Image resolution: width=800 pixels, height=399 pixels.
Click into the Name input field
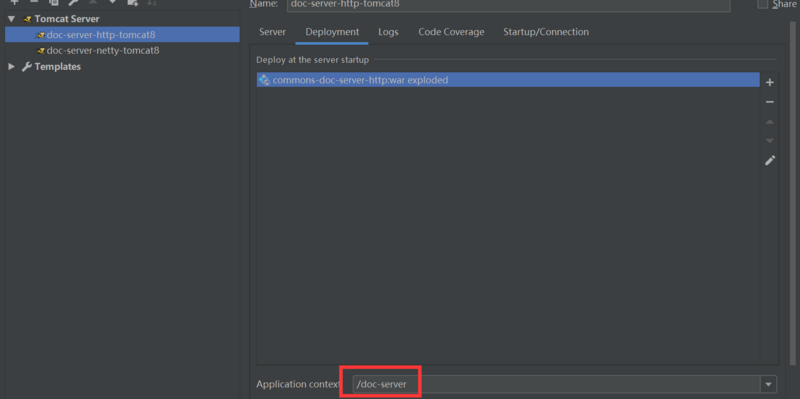click(508, 5)
